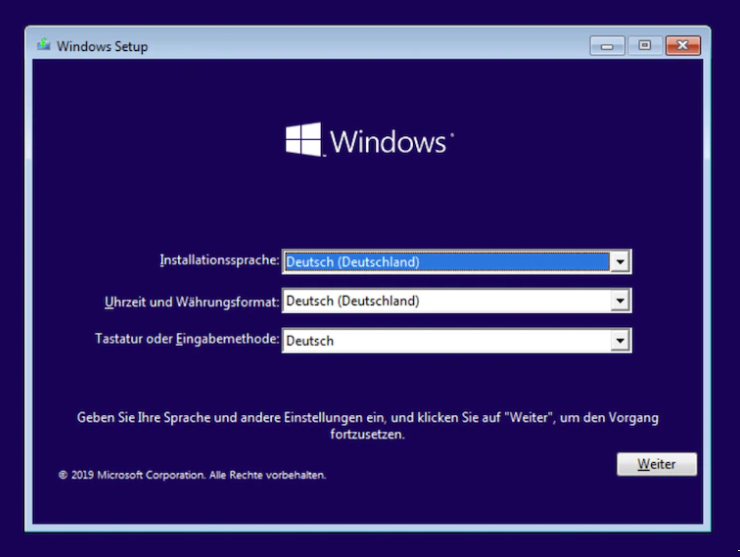Click the 'Geben Sie Ihre Sprache' instruction text
The height and width of the screenshot is (557, 740).
(x=368, y=426)
